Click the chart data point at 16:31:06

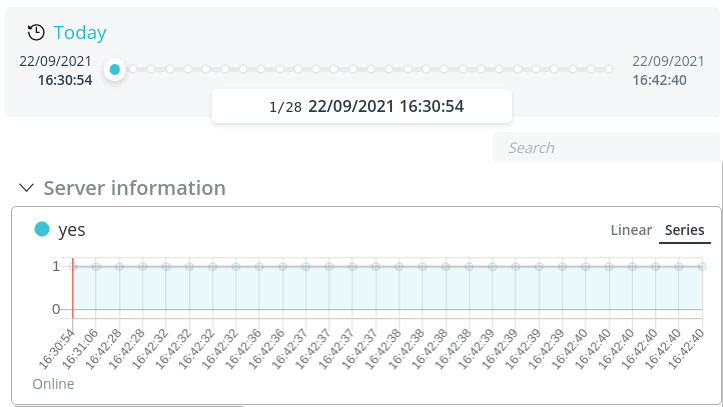coord(96,266)
